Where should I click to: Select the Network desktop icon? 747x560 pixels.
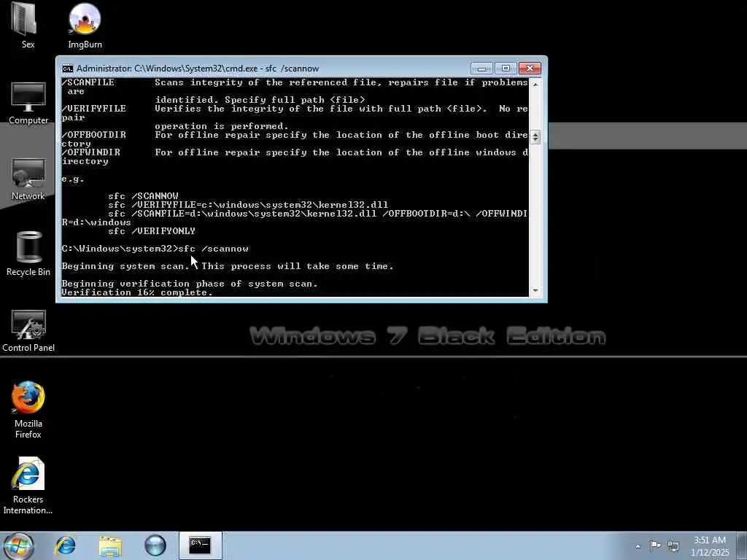[28, 179]
